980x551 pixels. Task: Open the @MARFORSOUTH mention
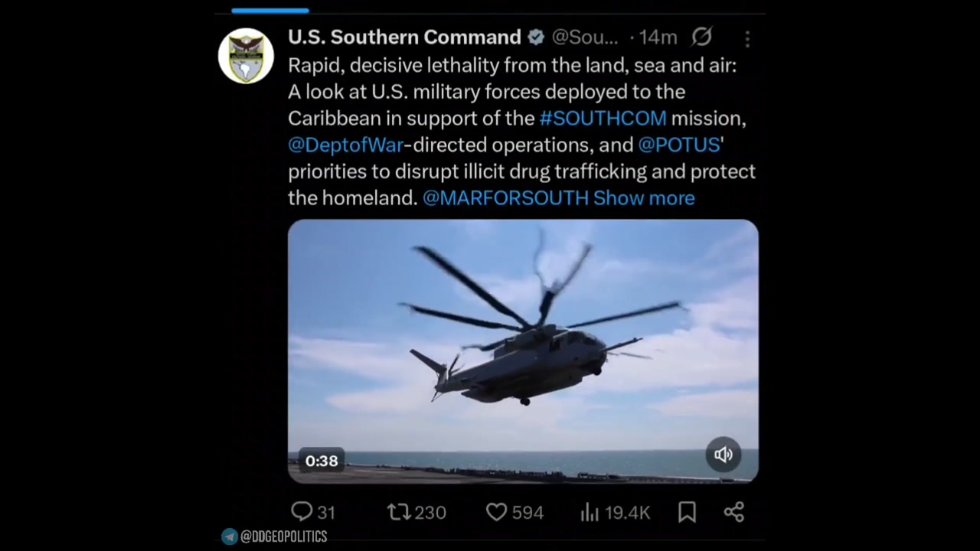click(x=505, y=197)
